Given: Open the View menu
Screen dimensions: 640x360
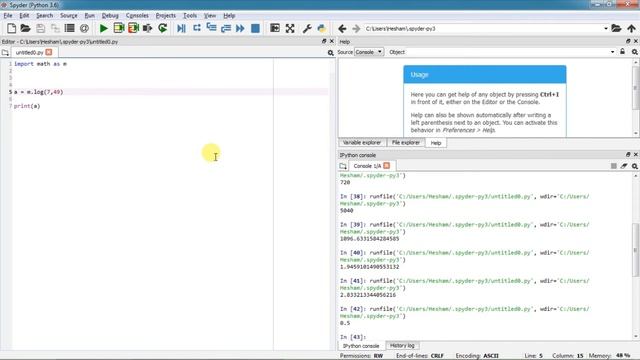Looking at the screenshot, I should click(x=210, y=16).
